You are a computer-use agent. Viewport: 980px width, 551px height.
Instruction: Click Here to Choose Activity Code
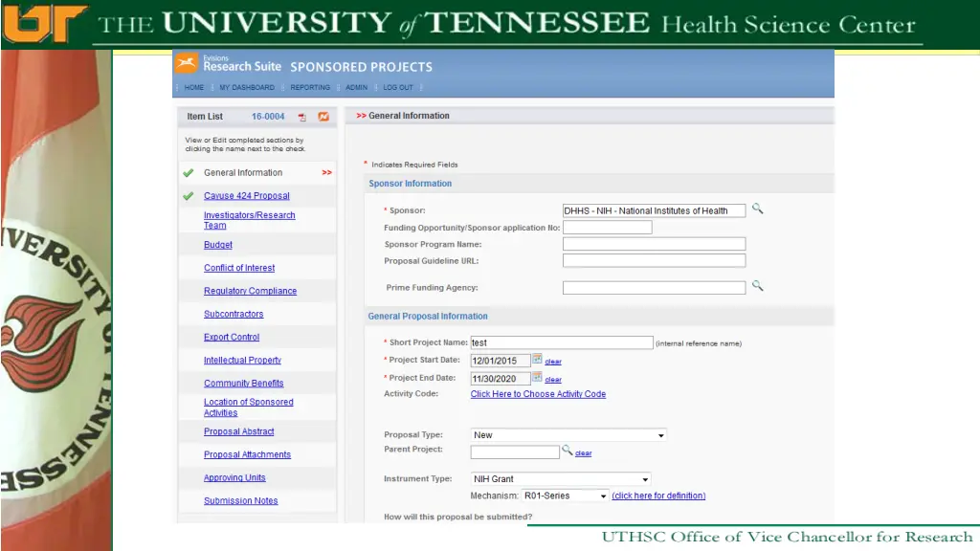click(x=538, y=394)
